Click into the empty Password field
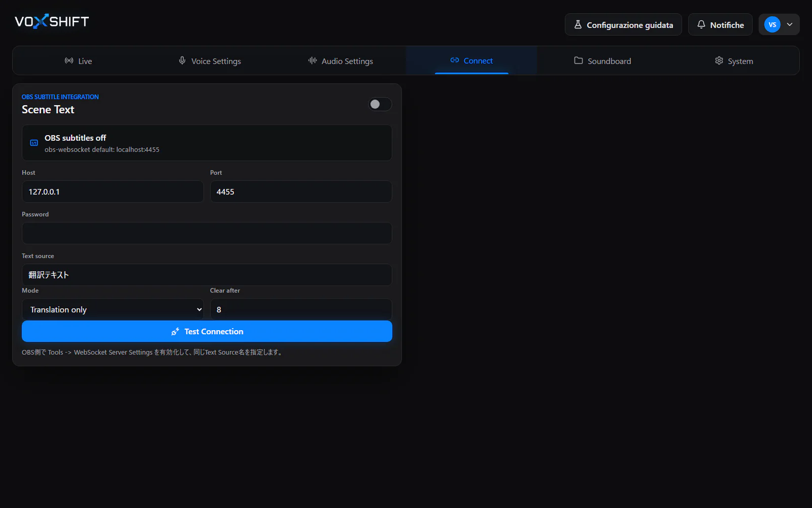The height and width of the screenshot is (508, 812). pyautogui.click(x=207, y=233)
